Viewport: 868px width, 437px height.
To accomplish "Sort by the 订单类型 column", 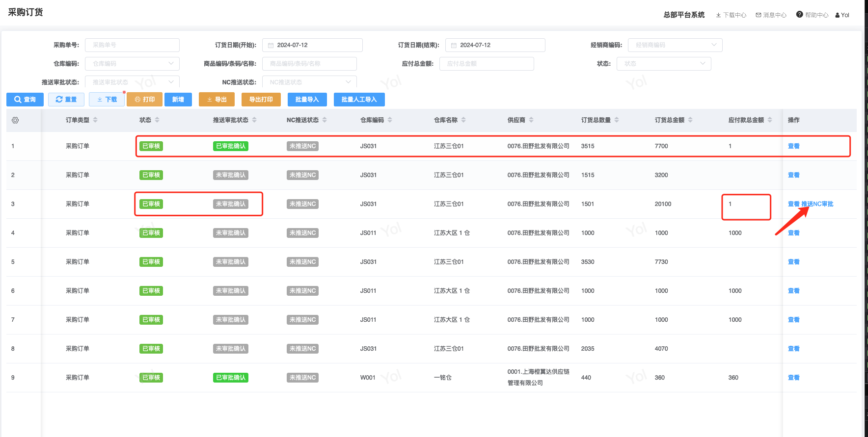I will point(95,120).
